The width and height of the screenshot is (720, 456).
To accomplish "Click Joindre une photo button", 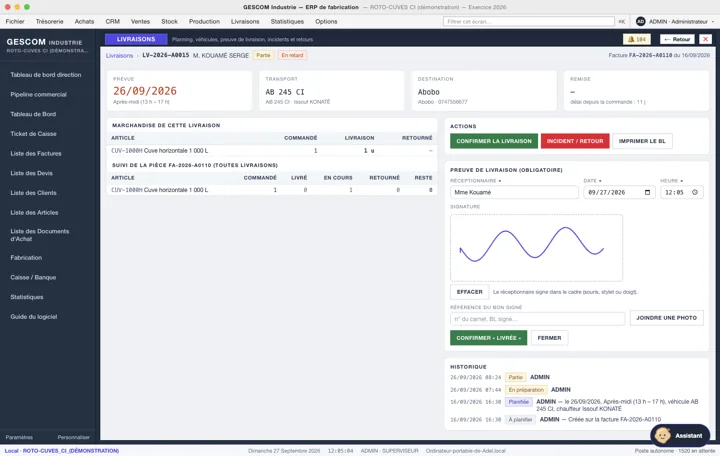I will (x=666, y=318).
